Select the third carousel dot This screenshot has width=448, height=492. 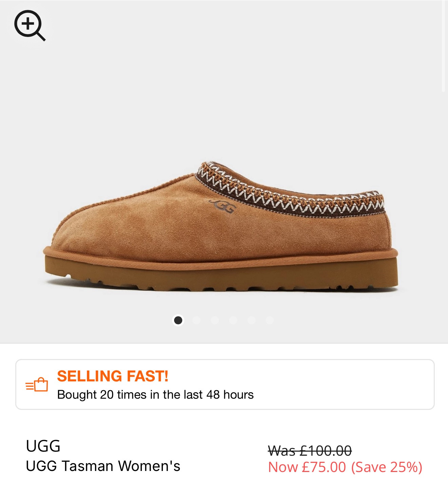(215, 320)
